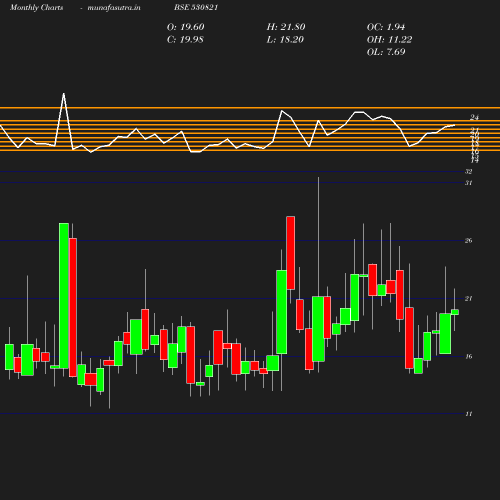Click the tallest green candlestick near chart left
The image size is (500, 500).
click(64, 296)
